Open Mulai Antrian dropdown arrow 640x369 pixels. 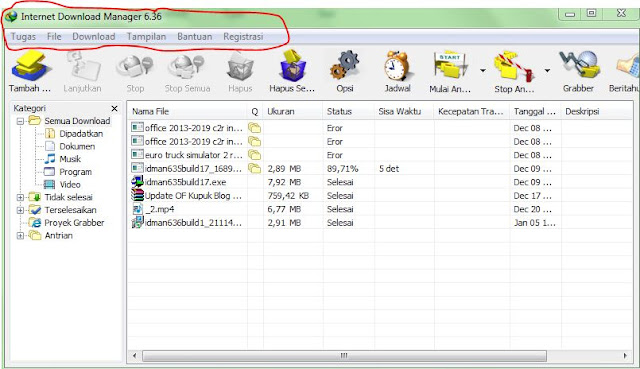pyautogui.click(x=483, y=70)
